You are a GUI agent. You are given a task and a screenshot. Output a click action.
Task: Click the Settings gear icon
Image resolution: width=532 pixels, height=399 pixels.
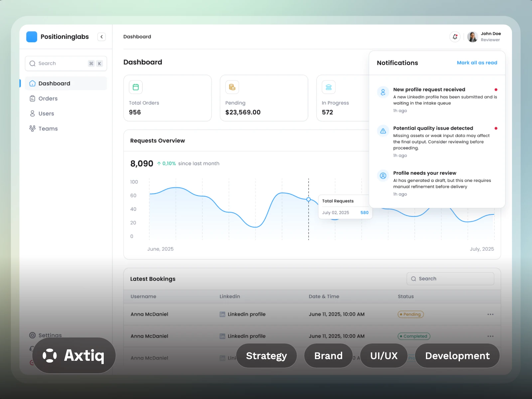pyautogui.click(x=32, y=335)
